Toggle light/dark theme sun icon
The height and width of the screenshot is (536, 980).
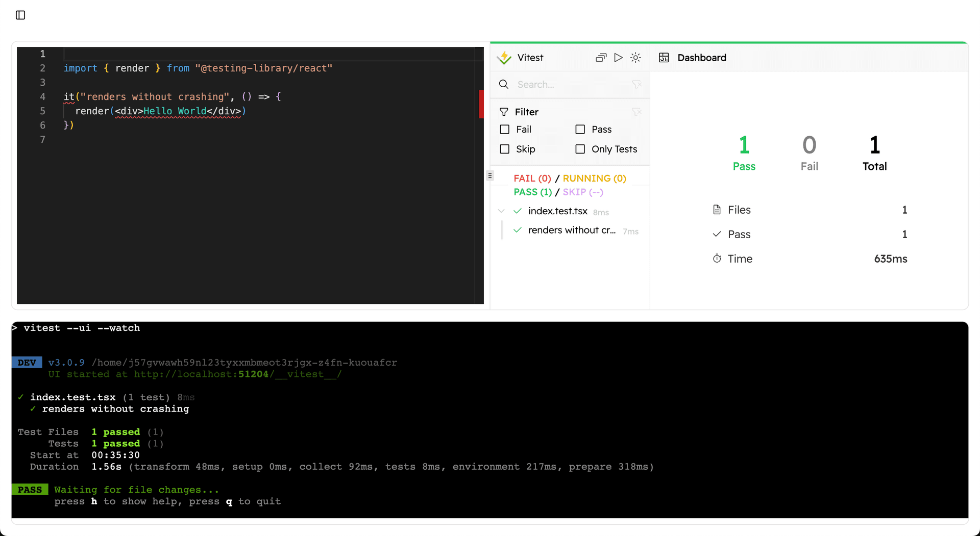pyautogui.click(x=635, y=58)
